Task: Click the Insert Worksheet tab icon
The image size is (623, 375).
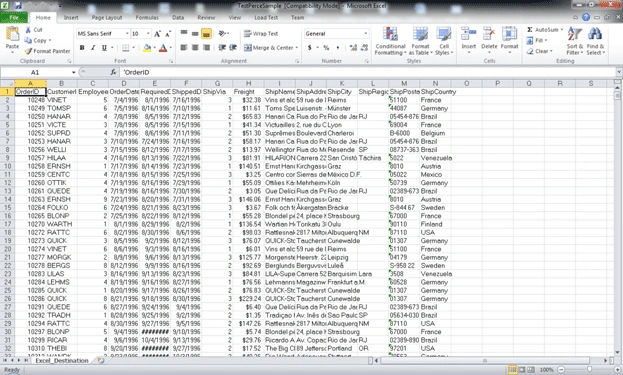Action: tap(101, 360)
